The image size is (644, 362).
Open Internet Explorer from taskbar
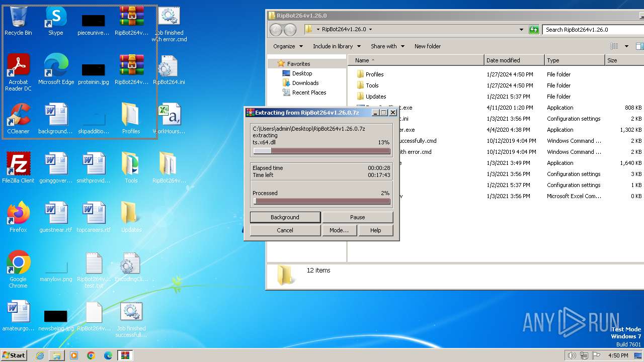pos(40,355)
